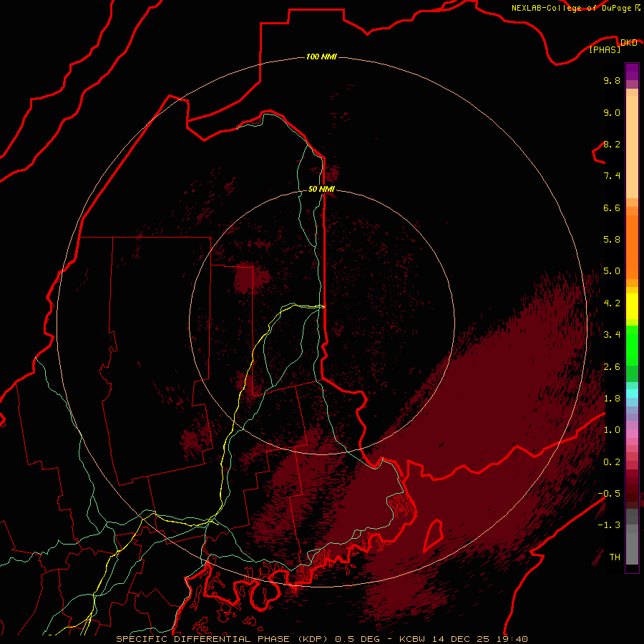Image resolution: width=644 pixels, height=644 pixels.
Task: Click the "TH" threshold label on the scale
Action: 615,557
